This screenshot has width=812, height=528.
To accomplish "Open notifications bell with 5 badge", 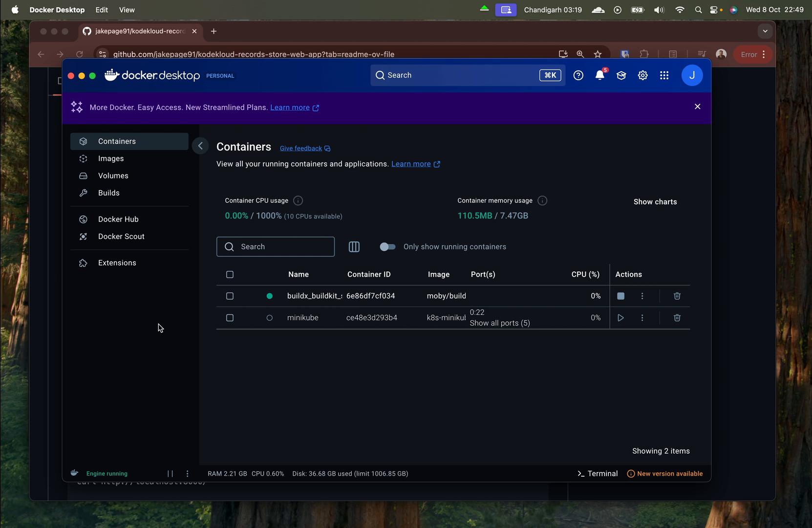I will click(x=600, y=75).
